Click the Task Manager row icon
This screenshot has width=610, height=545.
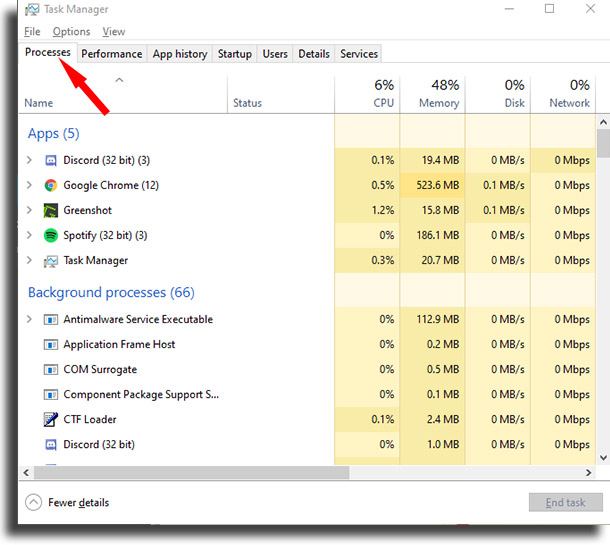tap(51, 261)
